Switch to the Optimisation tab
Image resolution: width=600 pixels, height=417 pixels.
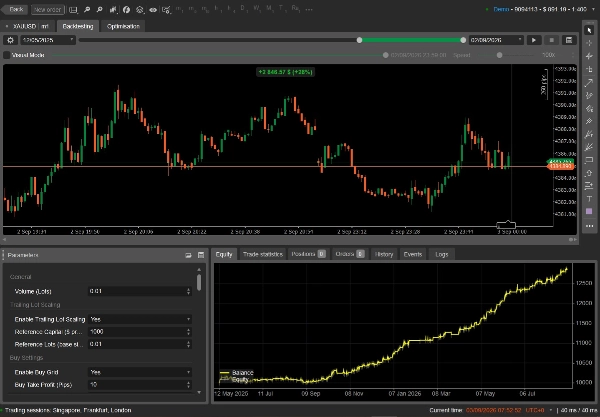(x=123, y=26)
